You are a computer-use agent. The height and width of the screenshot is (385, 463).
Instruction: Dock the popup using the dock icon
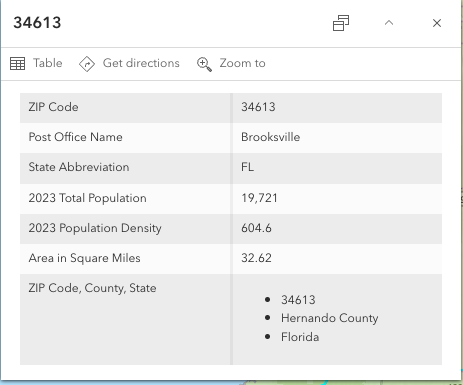pos(341,23)
